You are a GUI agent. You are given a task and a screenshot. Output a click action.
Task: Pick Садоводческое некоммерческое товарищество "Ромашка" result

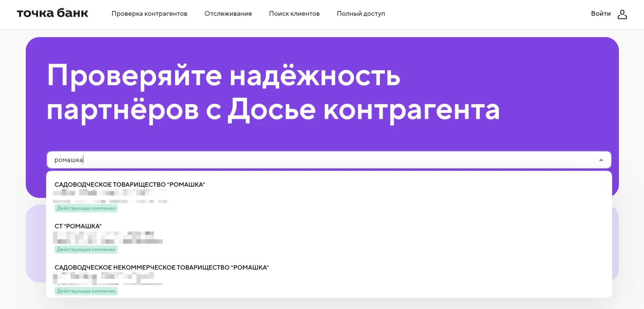(x=161, y=267)
